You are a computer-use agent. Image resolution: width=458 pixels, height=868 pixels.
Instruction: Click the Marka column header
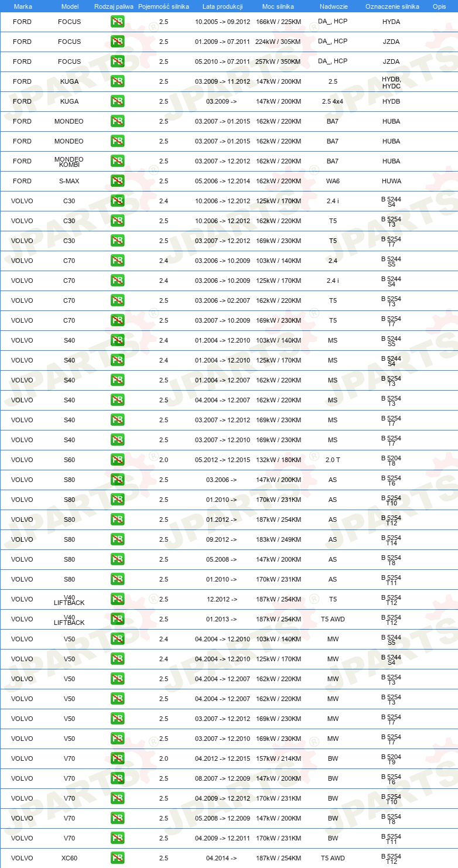(23, 6)
